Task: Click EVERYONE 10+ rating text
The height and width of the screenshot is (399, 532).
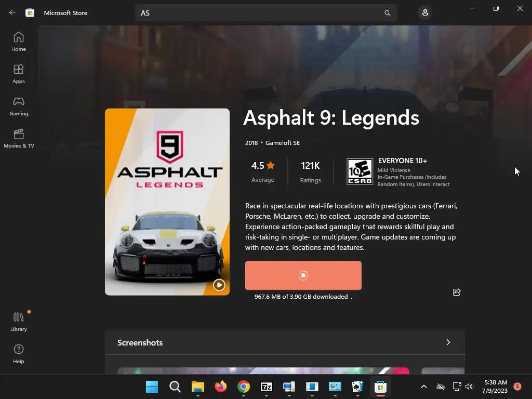Action: pyautogui.click(x=403, y=161)
